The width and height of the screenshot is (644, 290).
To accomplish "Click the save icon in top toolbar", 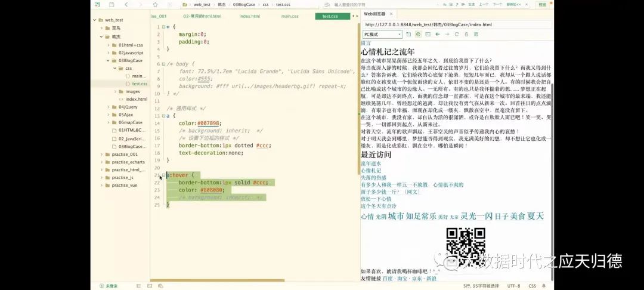I will (111, 4).
